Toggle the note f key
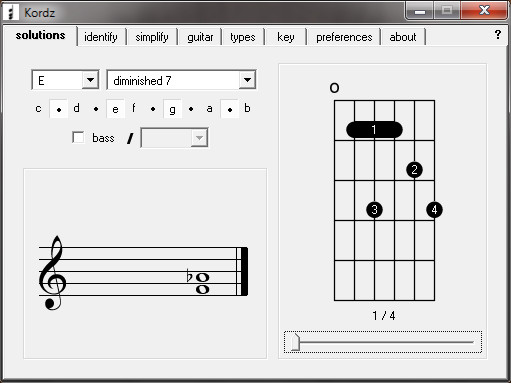The width and height of the screenshot is (511, 383). tap(134, 108)
